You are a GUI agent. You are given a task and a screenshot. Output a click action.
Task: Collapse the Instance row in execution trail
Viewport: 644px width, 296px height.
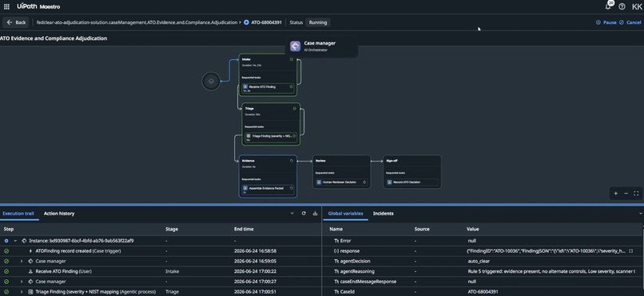pos(15,241)
